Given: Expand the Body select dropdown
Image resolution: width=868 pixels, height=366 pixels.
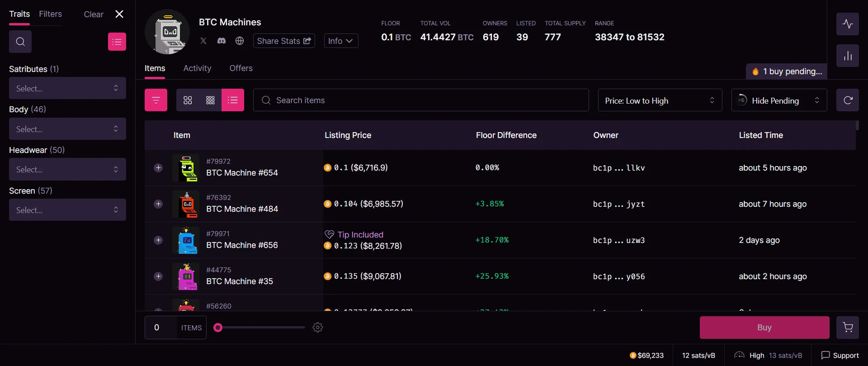Looking at the screenshot, I should tap(67, 129).
